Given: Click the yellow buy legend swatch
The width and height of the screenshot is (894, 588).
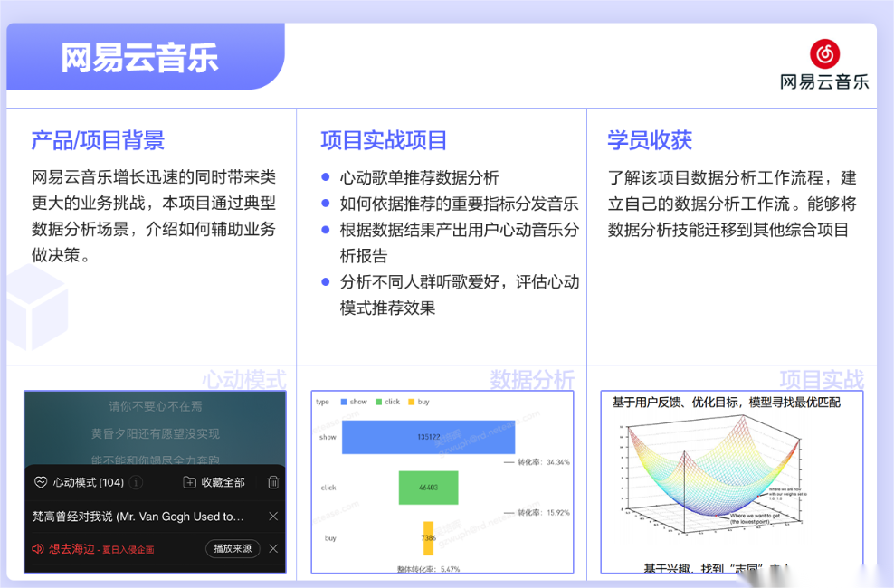Looking at the screenshot, I should pyautogui.click(x=412, y=402).
